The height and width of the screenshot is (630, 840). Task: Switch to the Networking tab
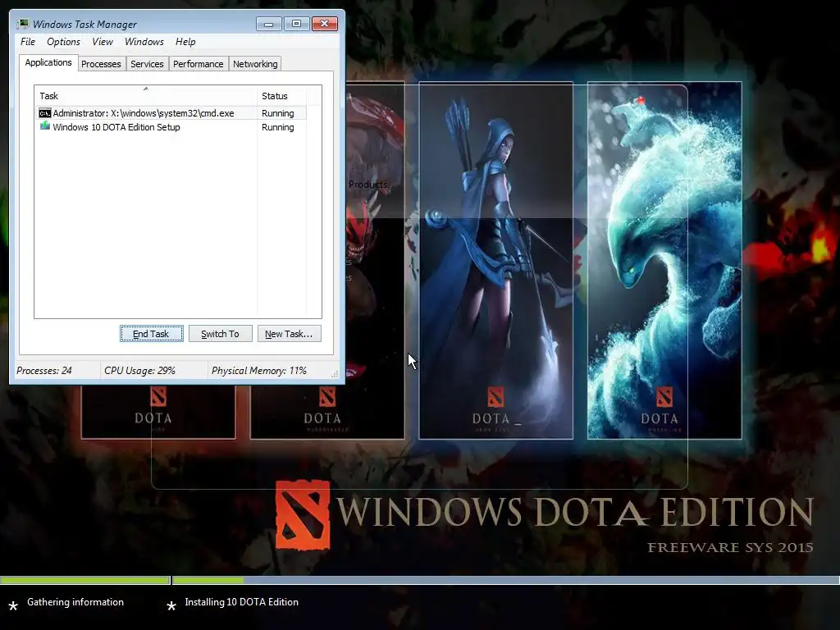[256, 64]
